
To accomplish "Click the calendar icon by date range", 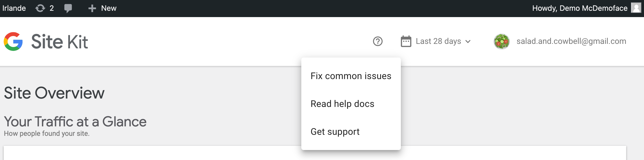I will click(406, 41).
